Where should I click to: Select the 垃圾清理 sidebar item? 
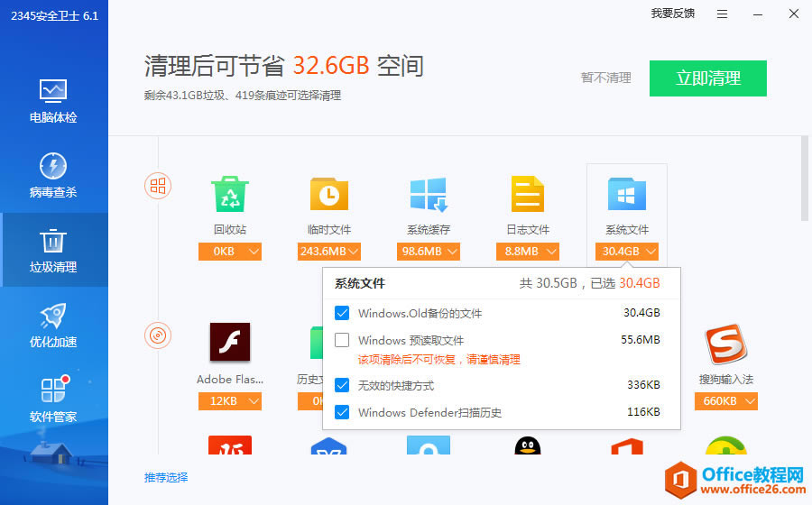[53, 251]
